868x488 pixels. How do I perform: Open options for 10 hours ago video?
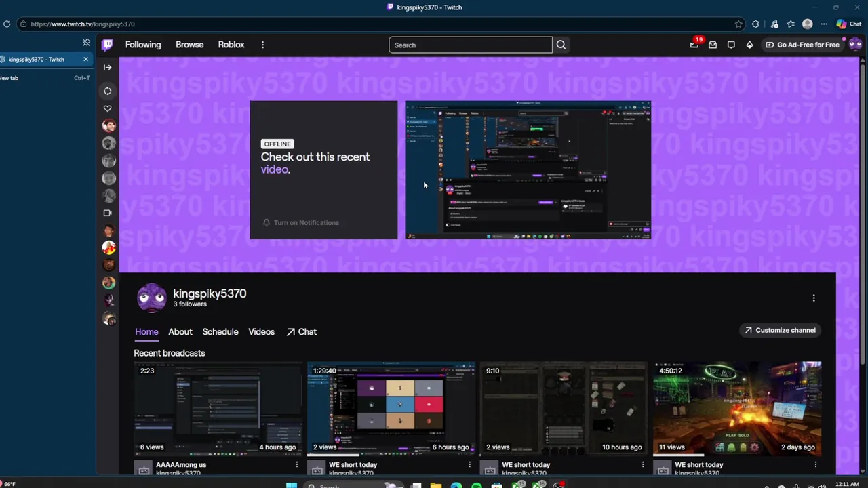[x=642, y=465]
